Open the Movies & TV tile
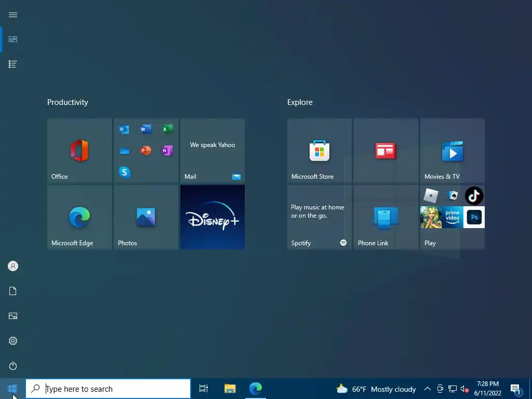 point(453,151)
